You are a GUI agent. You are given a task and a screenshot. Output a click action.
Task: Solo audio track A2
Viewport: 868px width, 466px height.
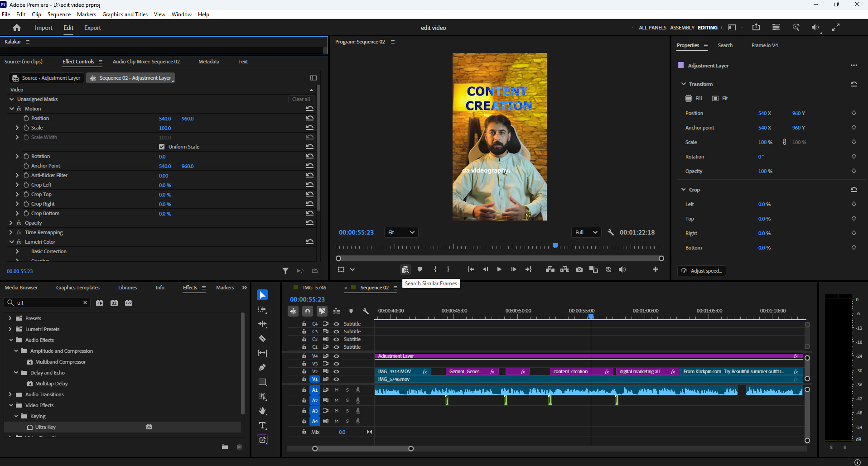(347, 400)
